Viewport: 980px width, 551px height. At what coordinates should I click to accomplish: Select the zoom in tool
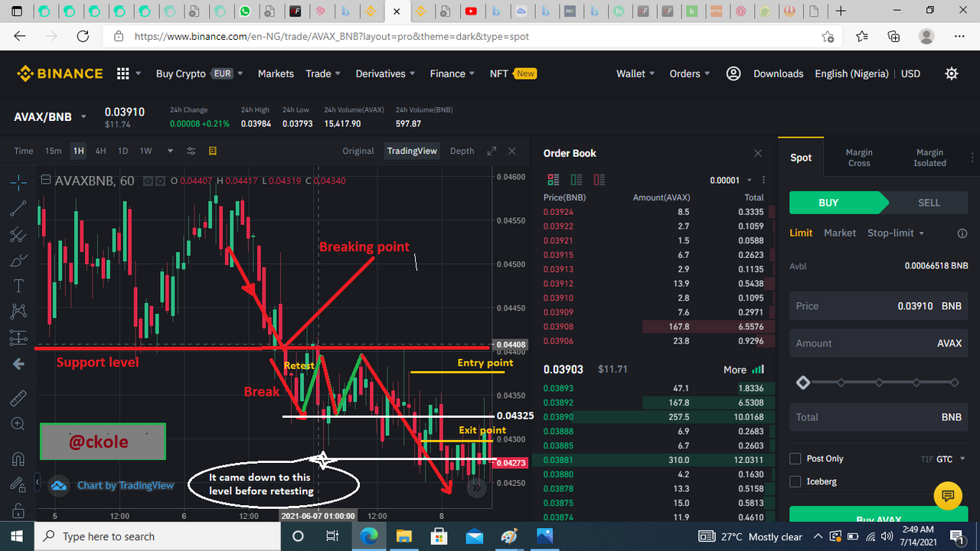click(18, 424)
